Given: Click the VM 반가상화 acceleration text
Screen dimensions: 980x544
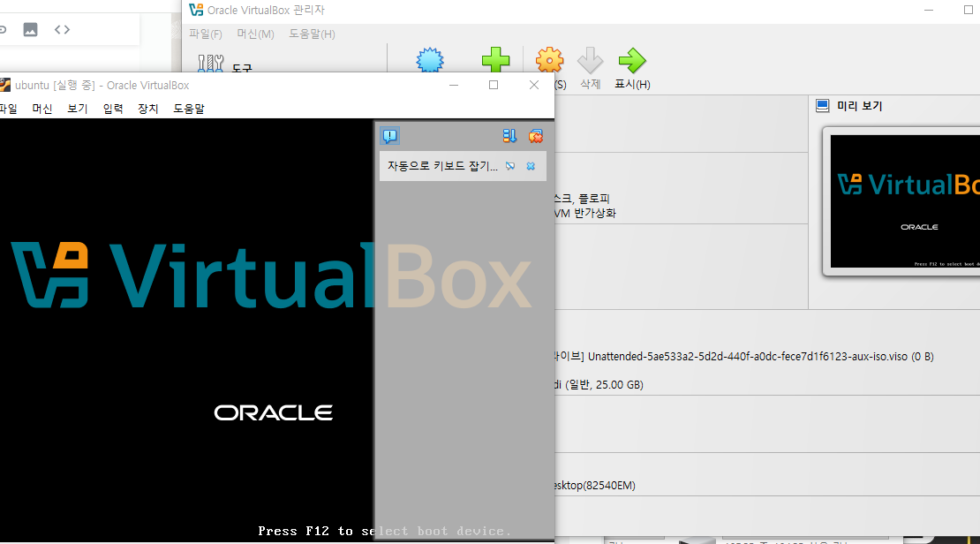Looking at the screenshot, I should 585,213.
